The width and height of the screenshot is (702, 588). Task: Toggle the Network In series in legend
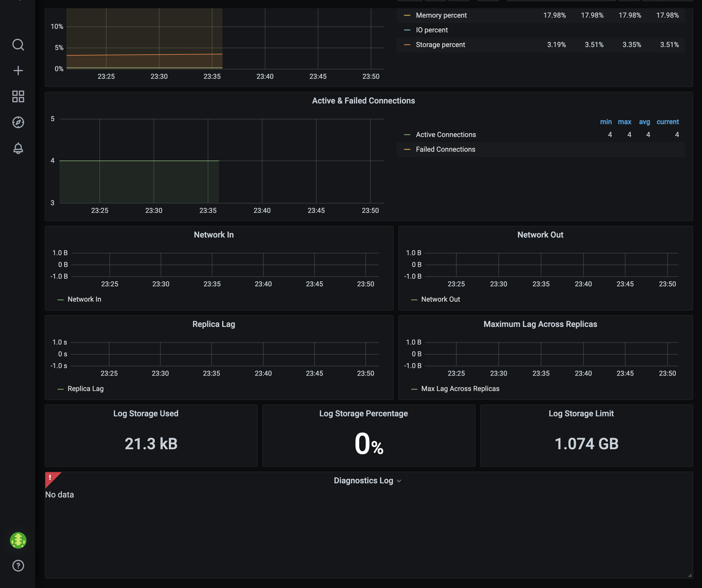pyautogui.click(x=84, y=299)
